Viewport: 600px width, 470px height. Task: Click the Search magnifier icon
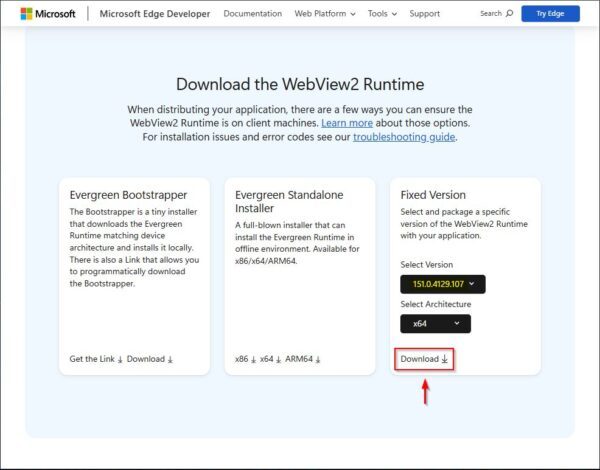[x=509, y=13]
